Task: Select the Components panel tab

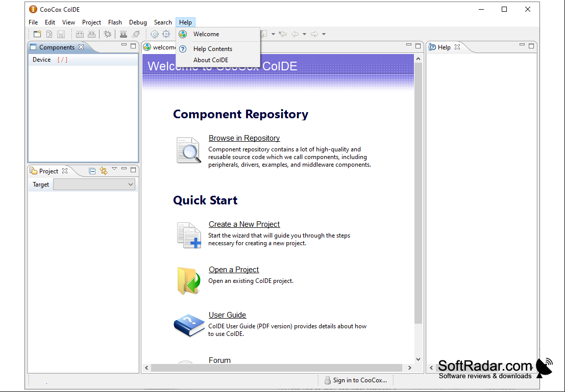Action: pyautogui.click(x=57, y=47)
